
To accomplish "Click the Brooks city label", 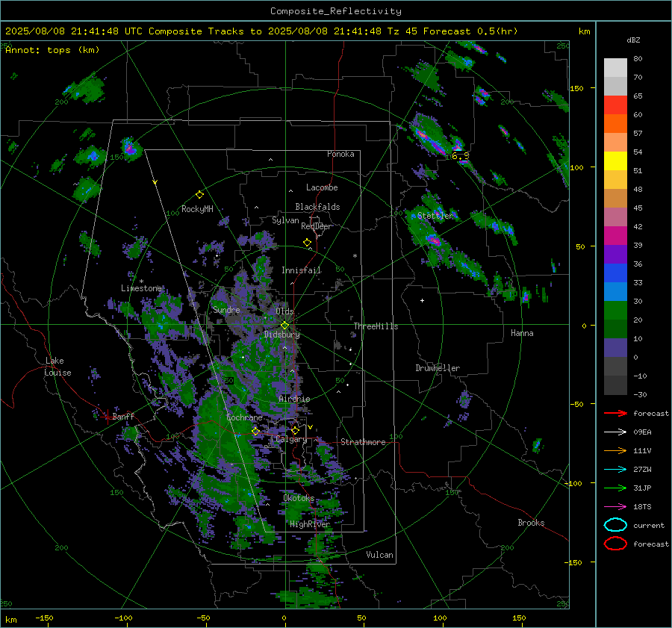I will 531,523.
